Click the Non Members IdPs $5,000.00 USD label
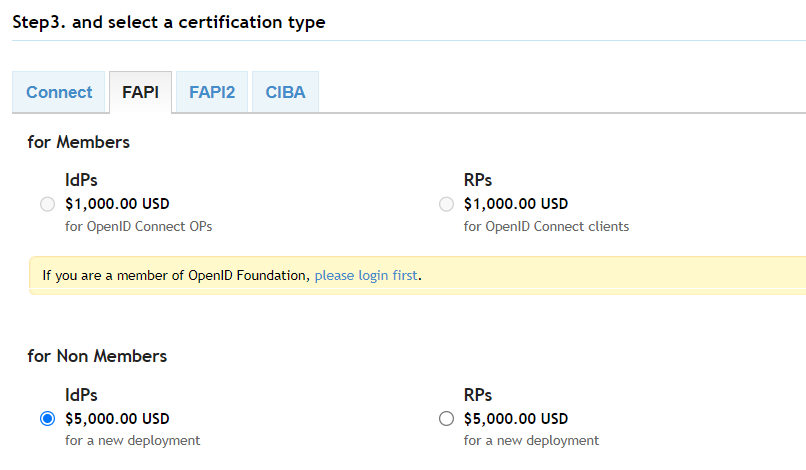The image size is (806, 470). (117, 419)
